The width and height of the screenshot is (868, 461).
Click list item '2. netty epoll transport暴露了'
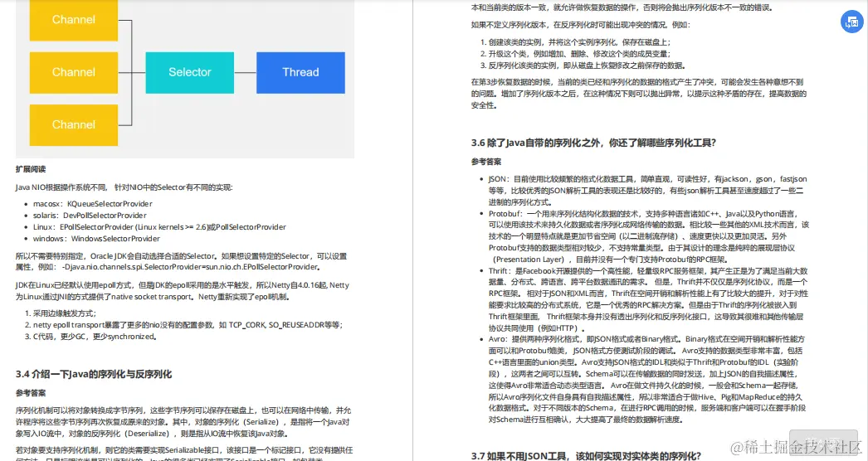[x=183, y=325]
